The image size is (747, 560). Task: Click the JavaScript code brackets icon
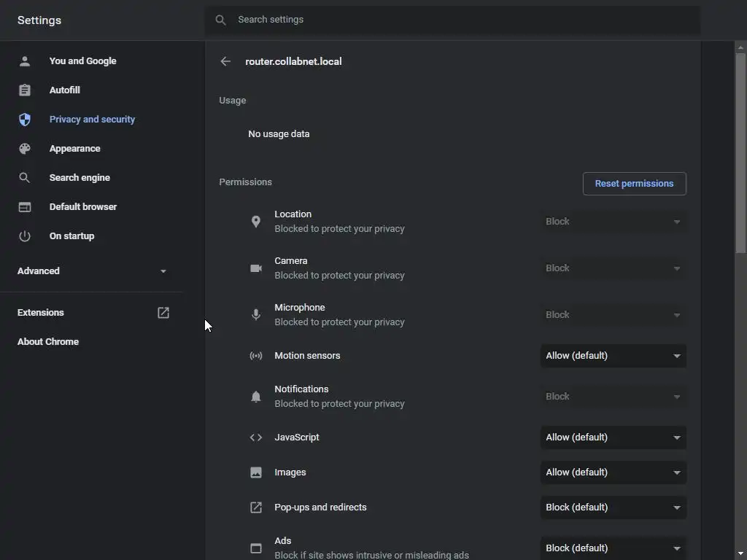(256, 437)
